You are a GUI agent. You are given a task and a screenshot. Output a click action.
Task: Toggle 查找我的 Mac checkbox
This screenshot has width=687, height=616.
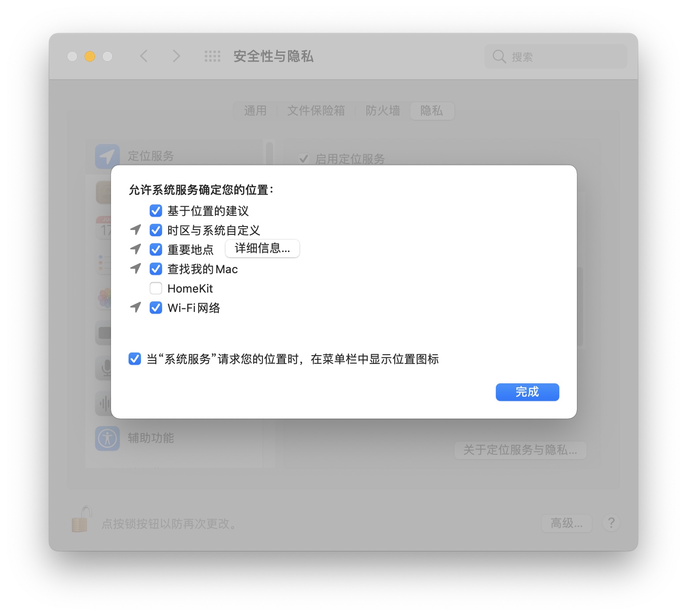pyautogui.click(x=156, y=269)
